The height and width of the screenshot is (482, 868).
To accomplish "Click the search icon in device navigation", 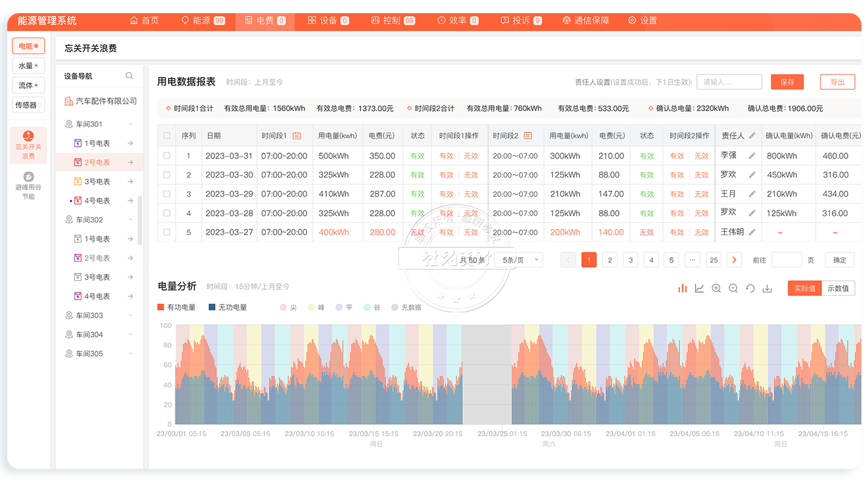I will pos(130,76).
